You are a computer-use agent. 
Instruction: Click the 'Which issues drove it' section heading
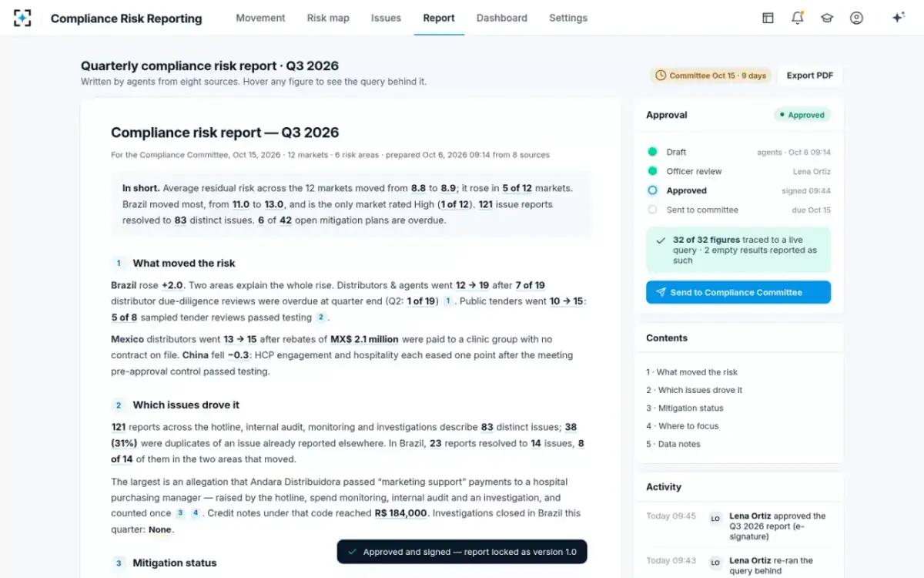[x=186, y=405]
